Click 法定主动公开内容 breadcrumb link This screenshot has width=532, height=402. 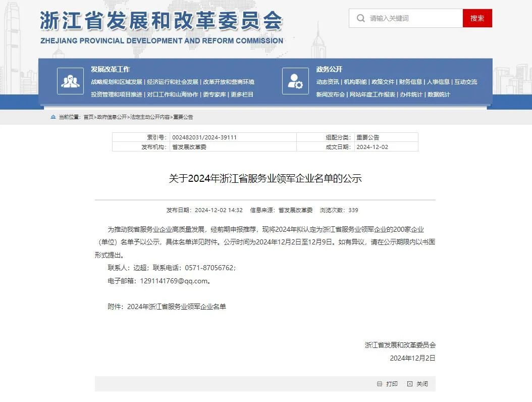(150, 117)
